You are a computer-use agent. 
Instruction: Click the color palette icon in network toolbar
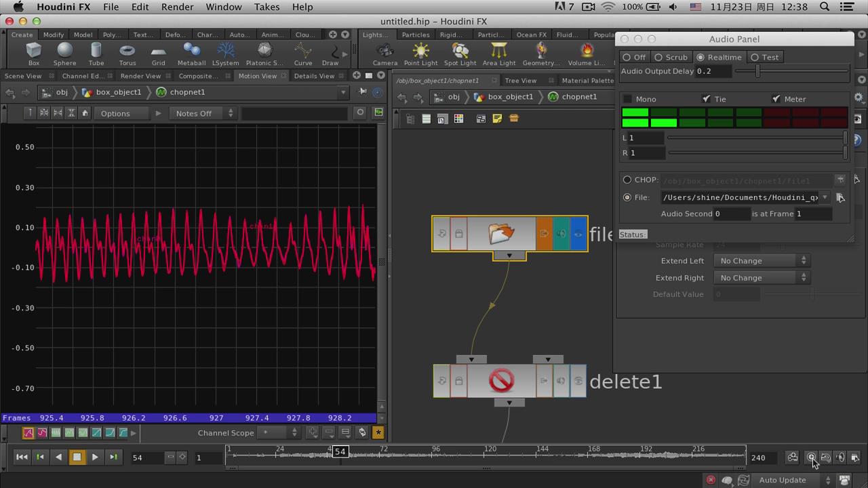pos(458,119)
